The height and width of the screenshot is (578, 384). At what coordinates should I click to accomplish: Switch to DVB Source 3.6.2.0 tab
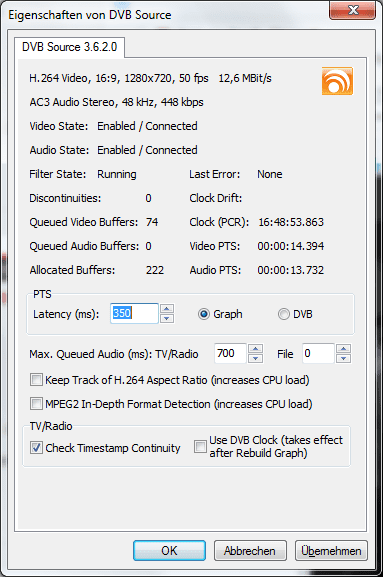[x=69, y=47]
